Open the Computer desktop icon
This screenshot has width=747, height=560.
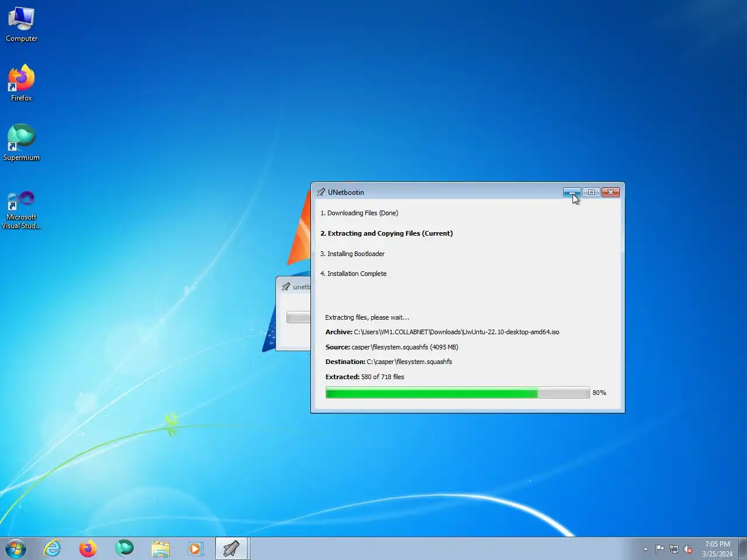22,24
